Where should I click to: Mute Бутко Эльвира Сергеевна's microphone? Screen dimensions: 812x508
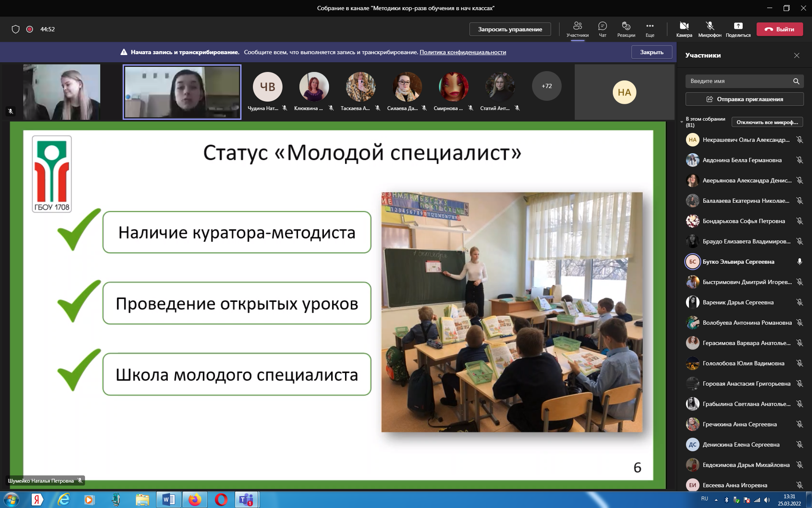[x=799, y=262]
